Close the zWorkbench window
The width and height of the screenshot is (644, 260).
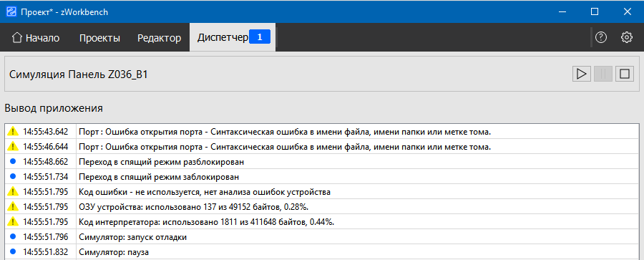[627, 11]
